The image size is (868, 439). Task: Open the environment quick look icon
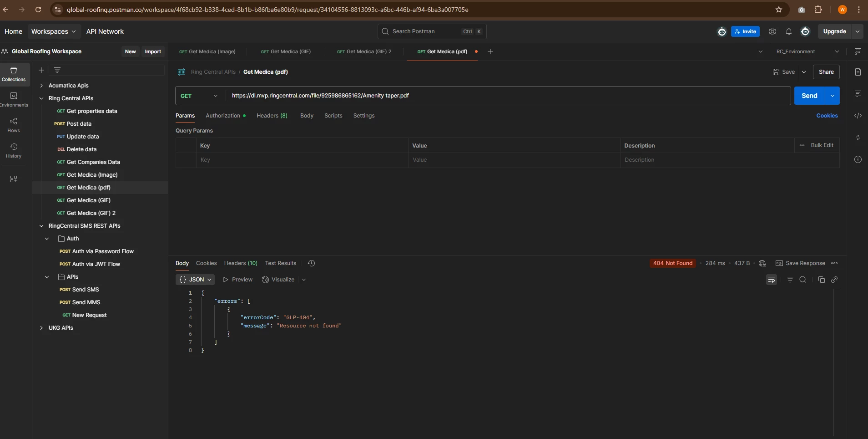click(858, 51)
